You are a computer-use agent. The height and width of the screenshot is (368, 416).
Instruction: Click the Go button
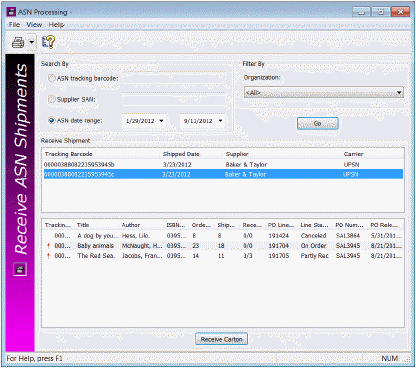point(317,124)
